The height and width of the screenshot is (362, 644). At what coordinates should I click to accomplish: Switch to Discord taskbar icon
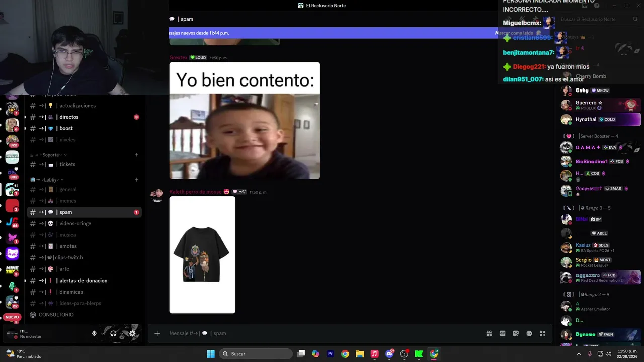pos(389,354)
